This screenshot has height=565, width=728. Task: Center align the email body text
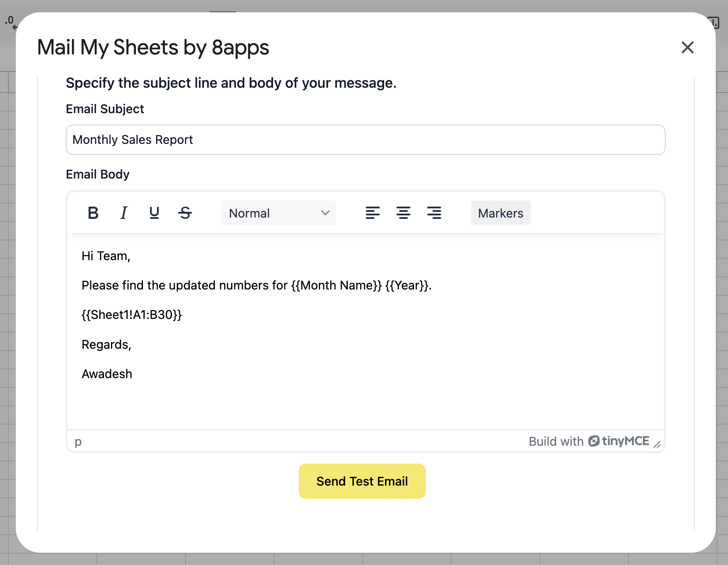[403, 213]
